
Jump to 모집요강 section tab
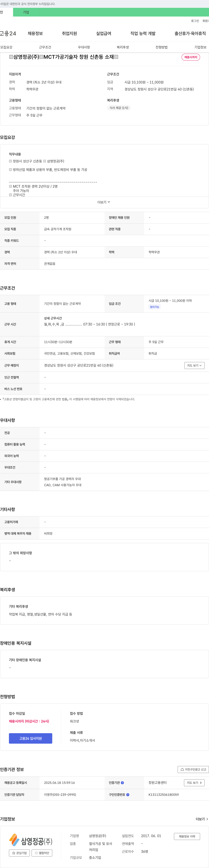tap(6, 47)
